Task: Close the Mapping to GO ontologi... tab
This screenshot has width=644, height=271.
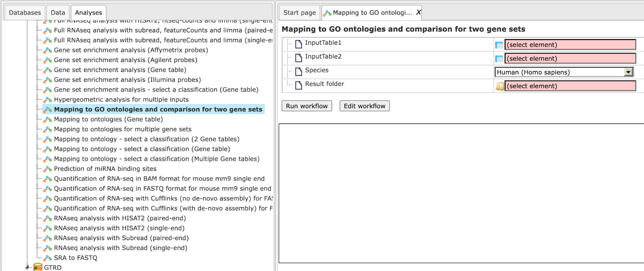Action: point(418,12)
